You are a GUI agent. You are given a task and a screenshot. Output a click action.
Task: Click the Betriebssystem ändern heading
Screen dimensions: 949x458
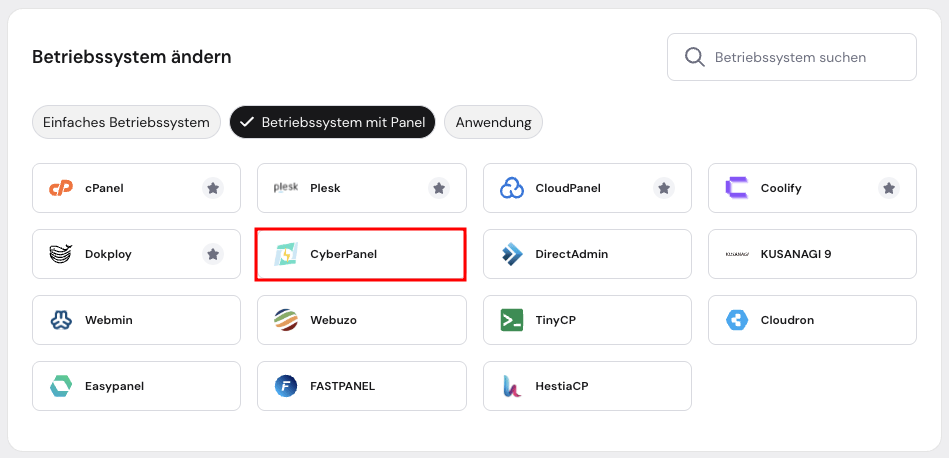coord(132,57)
